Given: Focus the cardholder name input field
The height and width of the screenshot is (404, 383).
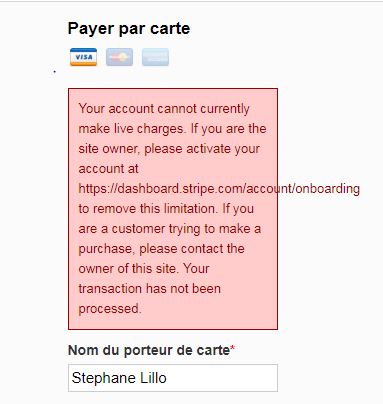Looking at the screenshot, I should pos(173,378).
